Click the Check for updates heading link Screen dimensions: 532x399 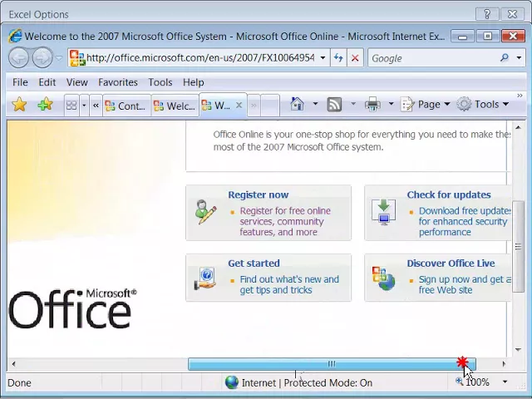click(x=449, y=195)
